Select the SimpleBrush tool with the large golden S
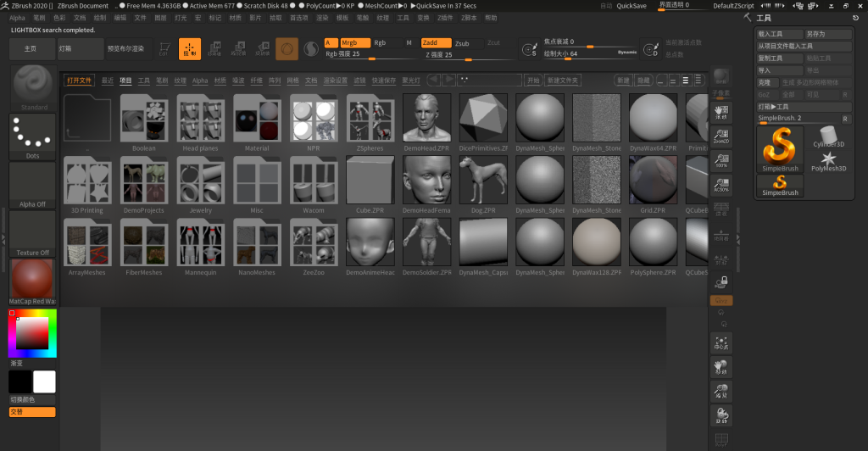The height and width of the screenshot is (451, 868). 780,148
